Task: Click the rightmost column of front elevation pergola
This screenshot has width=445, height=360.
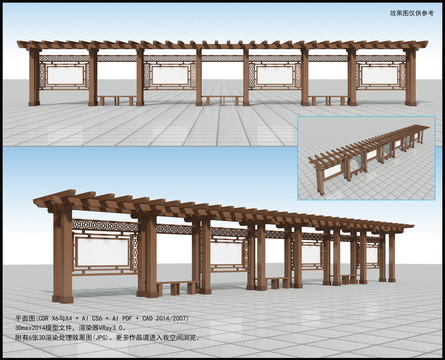Action: tap(411, 77)
